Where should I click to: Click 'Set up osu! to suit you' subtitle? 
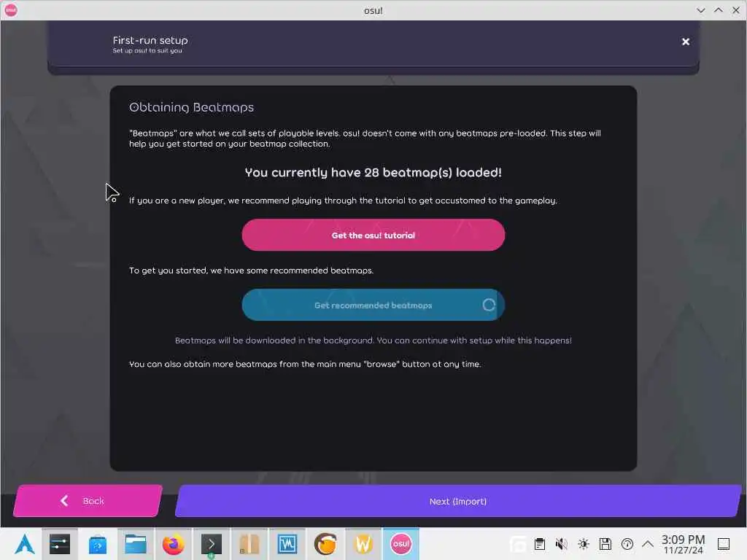147,50
